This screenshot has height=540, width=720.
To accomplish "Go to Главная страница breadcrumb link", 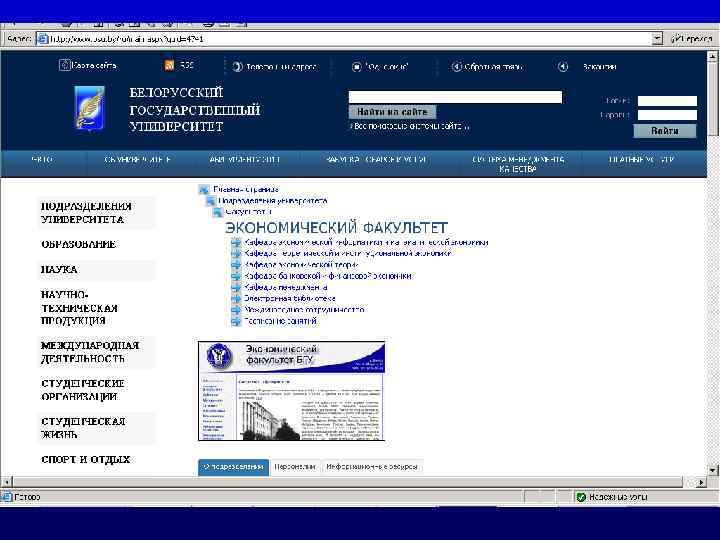I will (x=246, y=189).
